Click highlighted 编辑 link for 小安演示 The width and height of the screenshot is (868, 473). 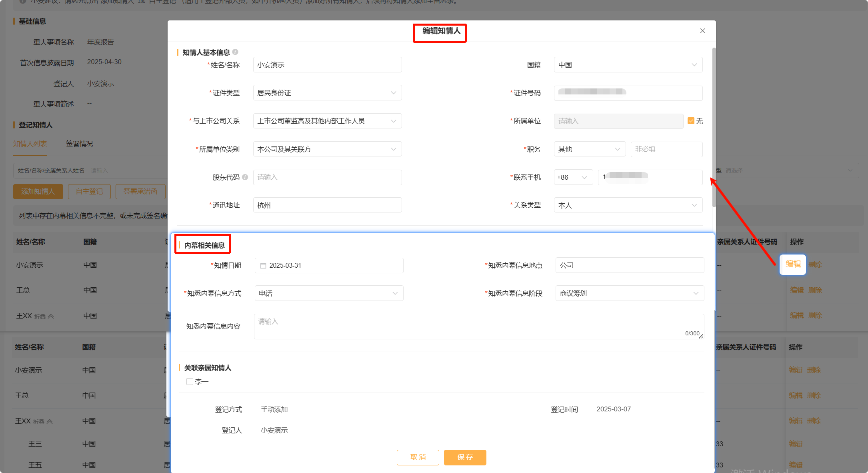[793, 264]
